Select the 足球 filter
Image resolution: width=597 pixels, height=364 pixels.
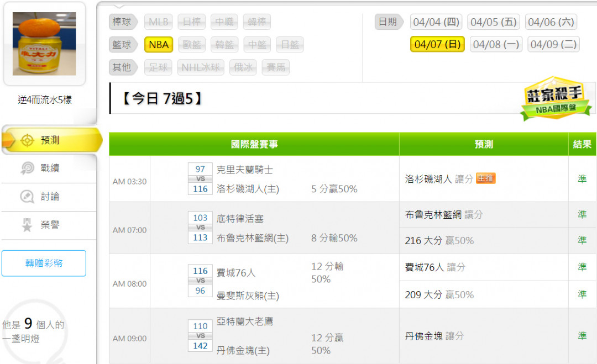pyautogui.click(x=159, y=67)
